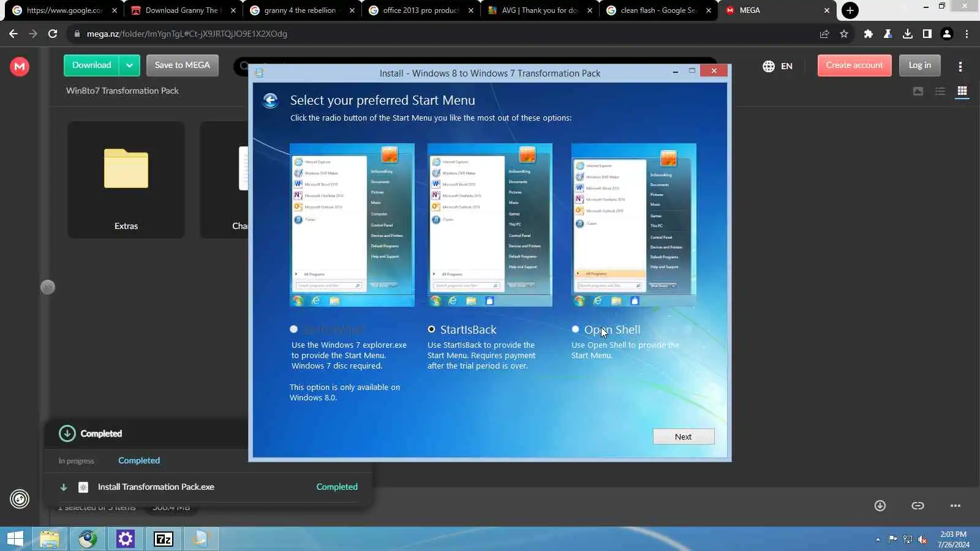Select the Open Shell radio button

click(575, 329)
